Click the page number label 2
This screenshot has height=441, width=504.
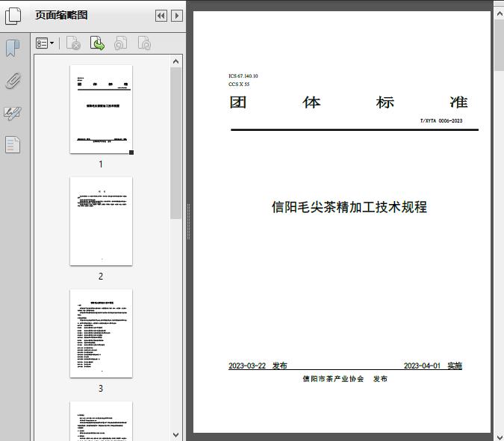tap(101, 277)
